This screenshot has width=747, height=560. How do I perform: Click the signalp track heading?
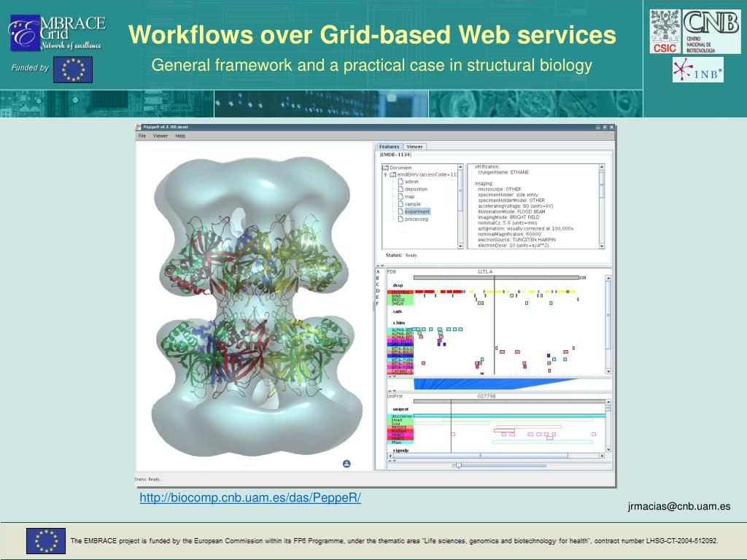point(400,450)
